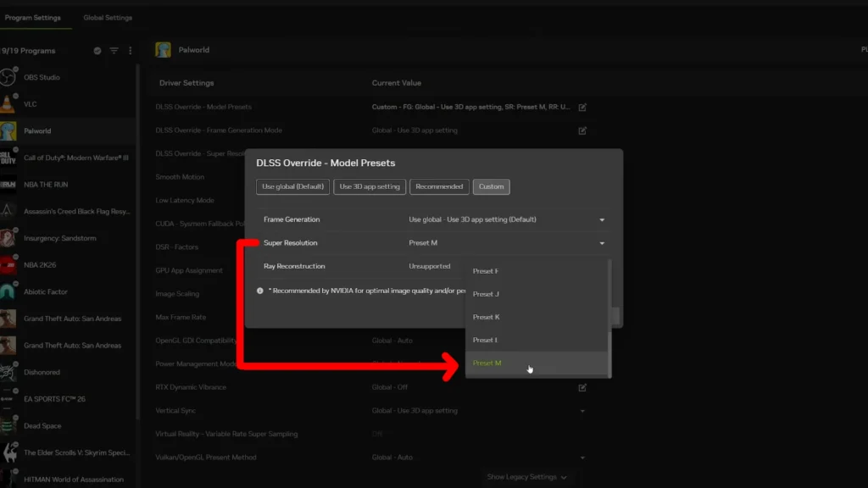Select first Grand Theft Auto: San Andreas entry
The width and height of the screenshot is (868, 488).
68,319
